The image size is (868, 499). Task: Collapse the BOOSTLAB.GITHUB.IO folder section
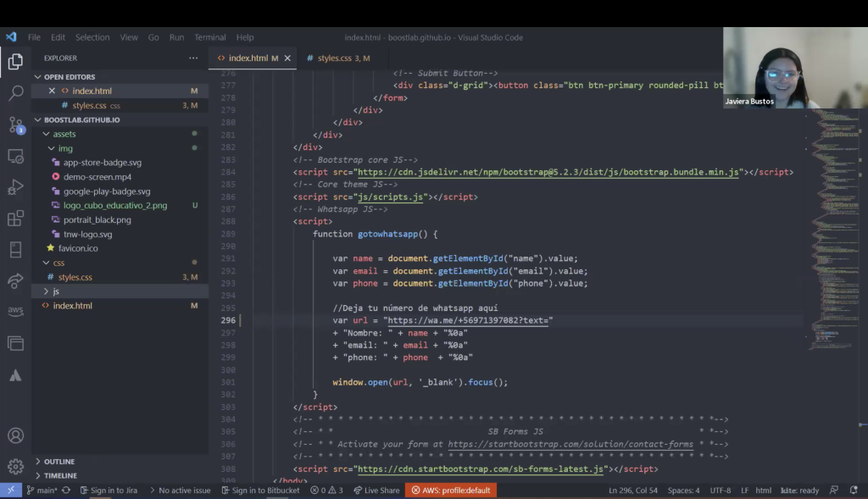point(120,119)
